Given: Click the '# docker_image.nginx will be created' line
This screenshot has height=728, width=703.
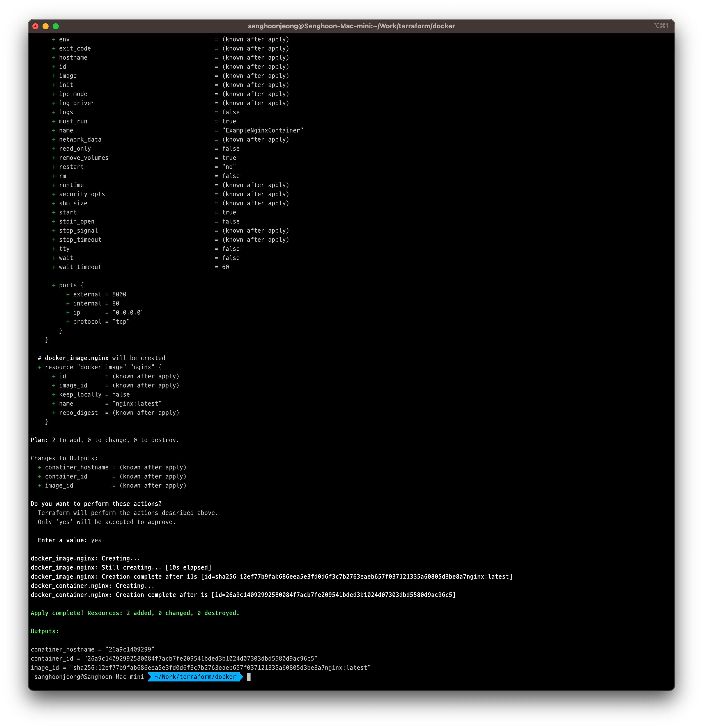Looking at the screenshot, I should point(101,358).
